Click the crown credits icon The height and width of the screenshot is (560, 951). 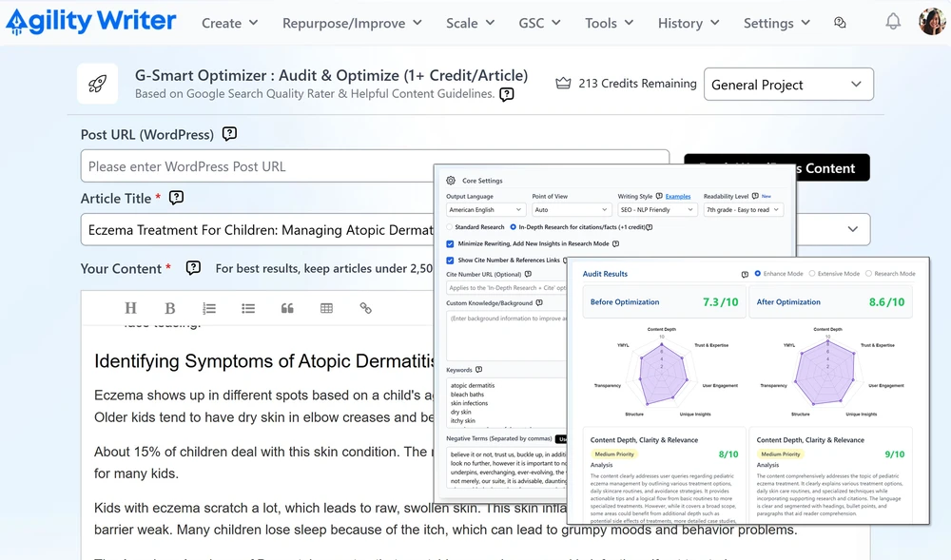563,83
